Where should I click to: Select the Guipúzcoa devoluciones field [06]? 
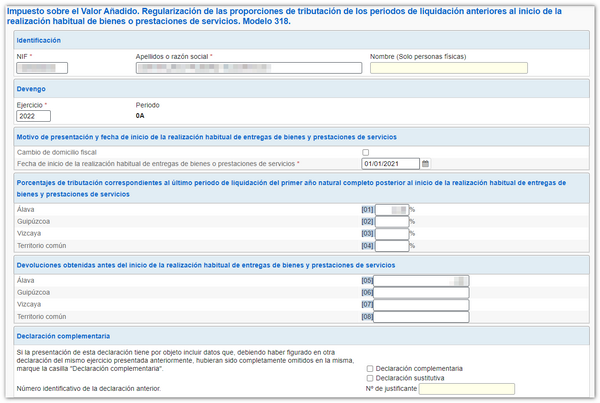(x=421, y=293)
